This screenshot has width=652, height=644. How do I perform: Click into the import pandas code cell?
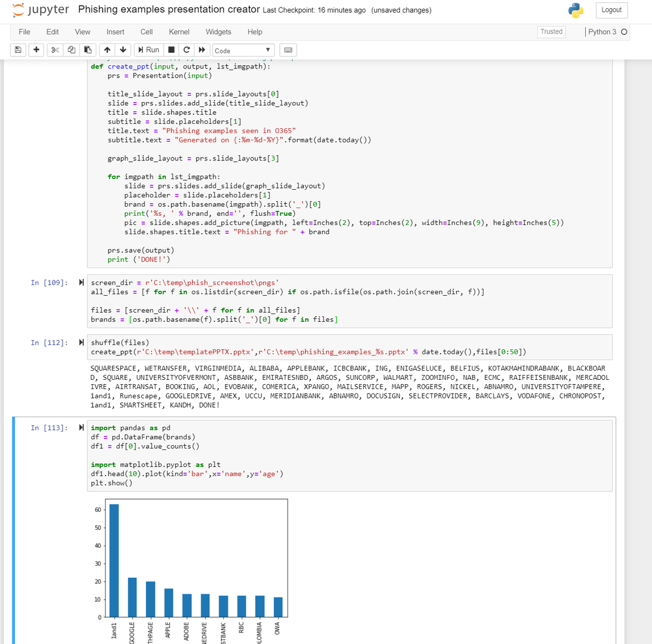click(349, 455)
